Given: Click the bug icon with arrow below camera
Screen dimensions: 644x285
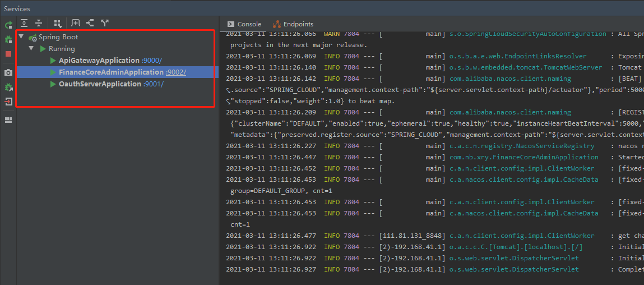Looking at the screenshot, I should (8, 87).
